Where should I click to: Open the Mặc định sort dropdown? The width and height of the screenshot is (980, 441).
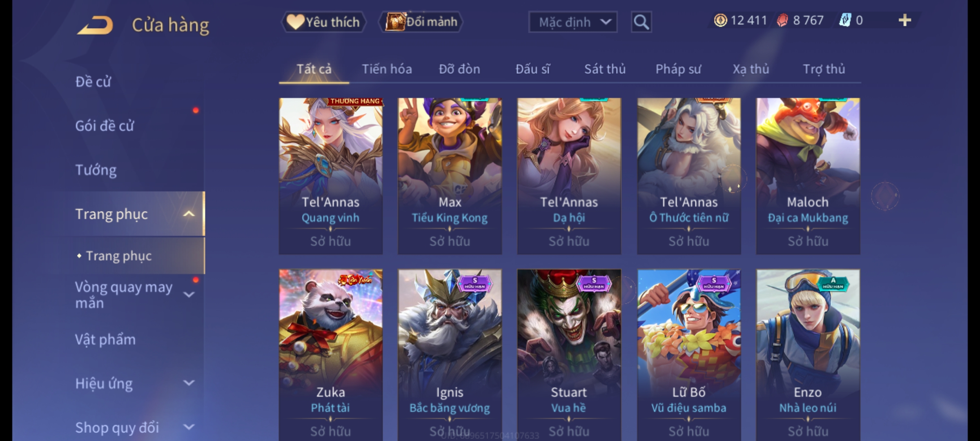(x=573, y=22)
